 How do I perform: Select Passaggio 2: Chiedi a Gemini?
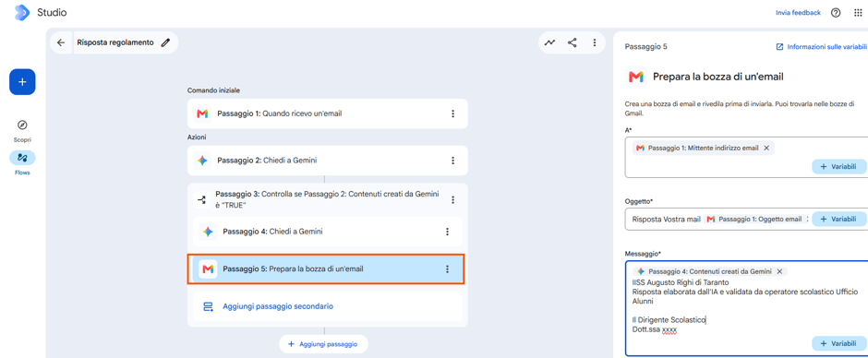click(x=328, y=161)
